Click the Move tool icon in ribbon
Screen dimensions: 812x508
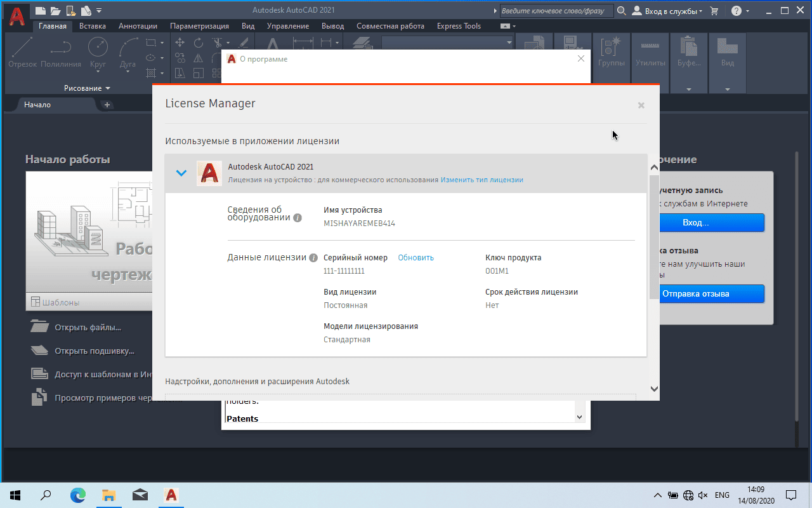coord(180,43)
